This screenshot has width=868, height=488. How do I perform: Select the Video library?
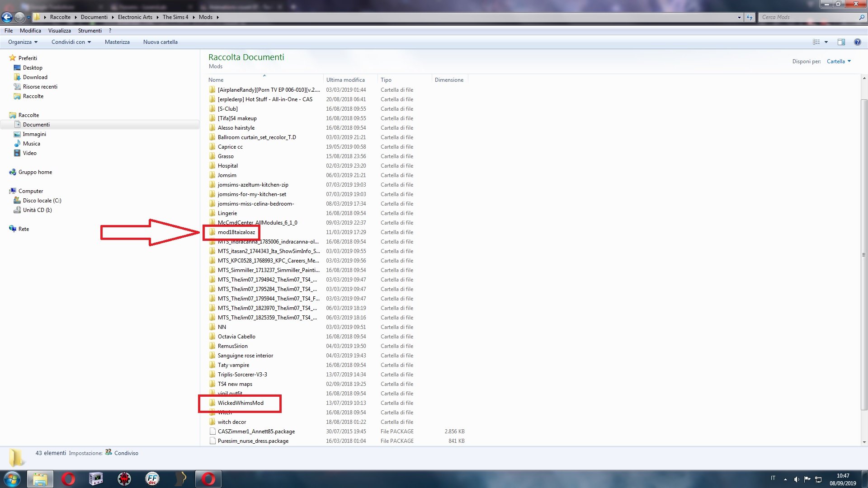pyautogui.click(x=29, y=153)
